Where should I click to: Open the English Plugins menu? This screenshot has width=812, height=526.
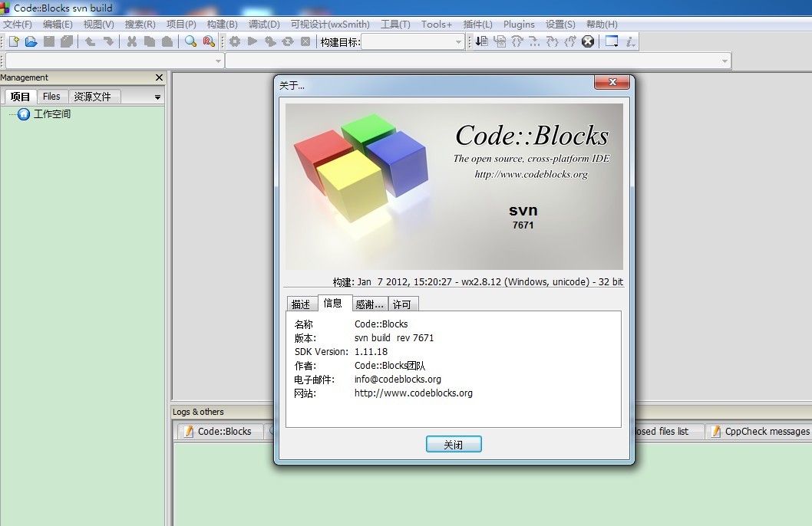(519, 25)
